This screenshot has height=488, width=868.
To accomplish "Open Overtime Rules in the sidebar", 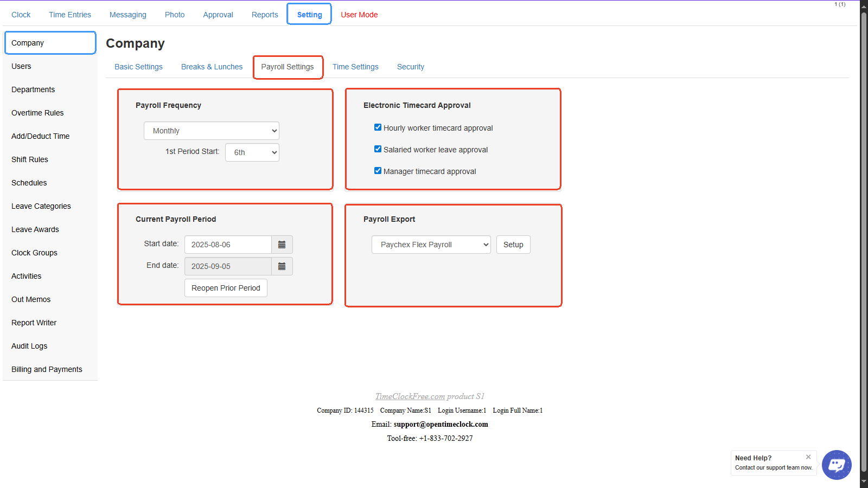I will [37, 113].
